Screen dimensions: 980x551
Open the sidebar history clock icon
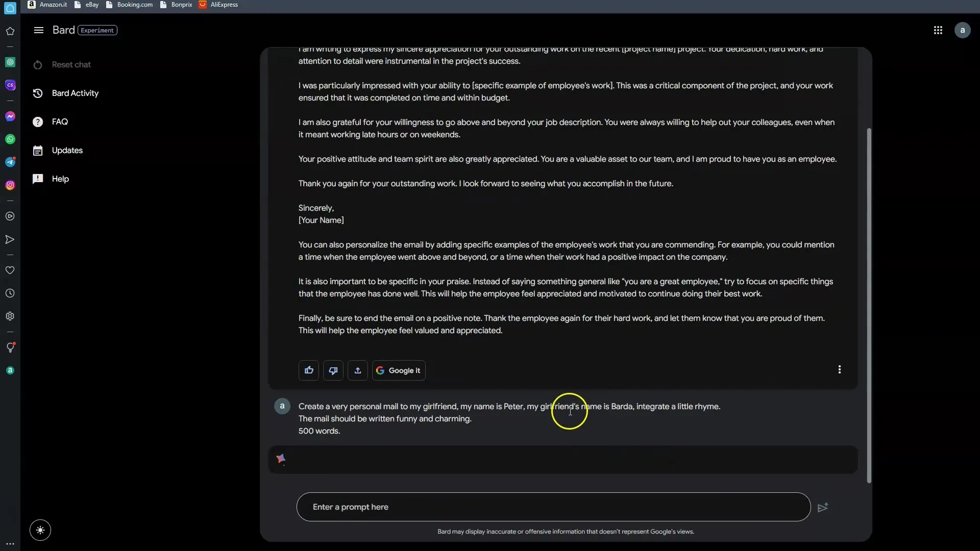pyautogui.click(x=10, y=293)
